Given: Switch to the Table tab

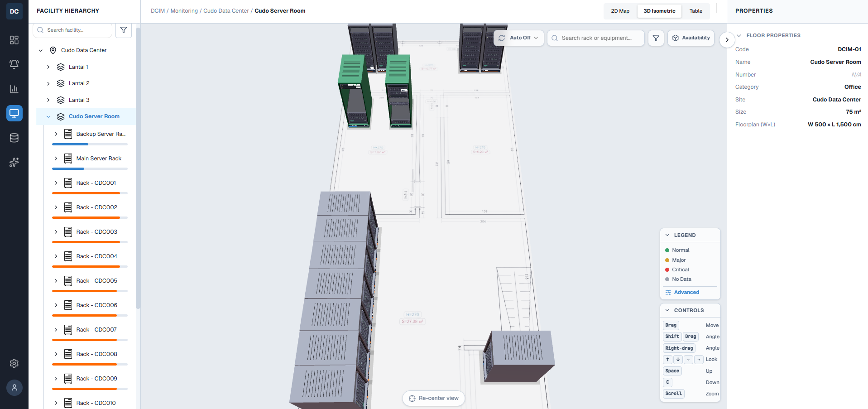Looking at the screenshot, I should (696, 11).
